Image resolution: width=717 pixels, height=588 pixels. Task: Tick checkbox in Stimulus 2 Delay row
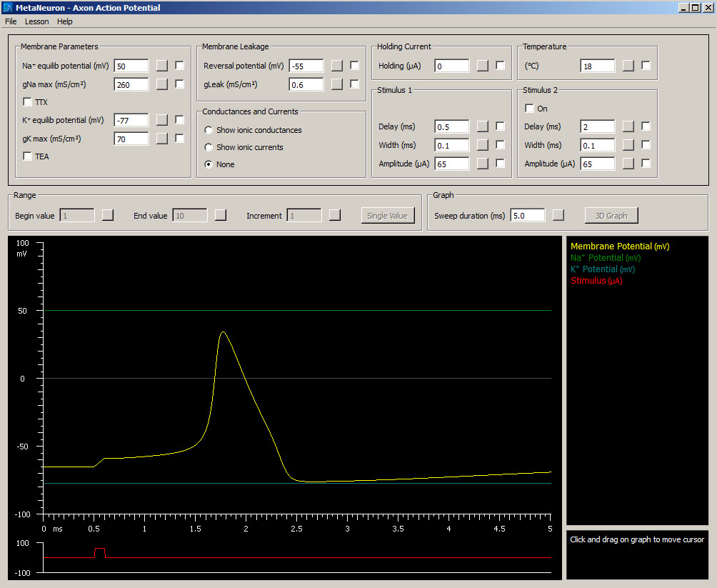click(x=646, y=126)
